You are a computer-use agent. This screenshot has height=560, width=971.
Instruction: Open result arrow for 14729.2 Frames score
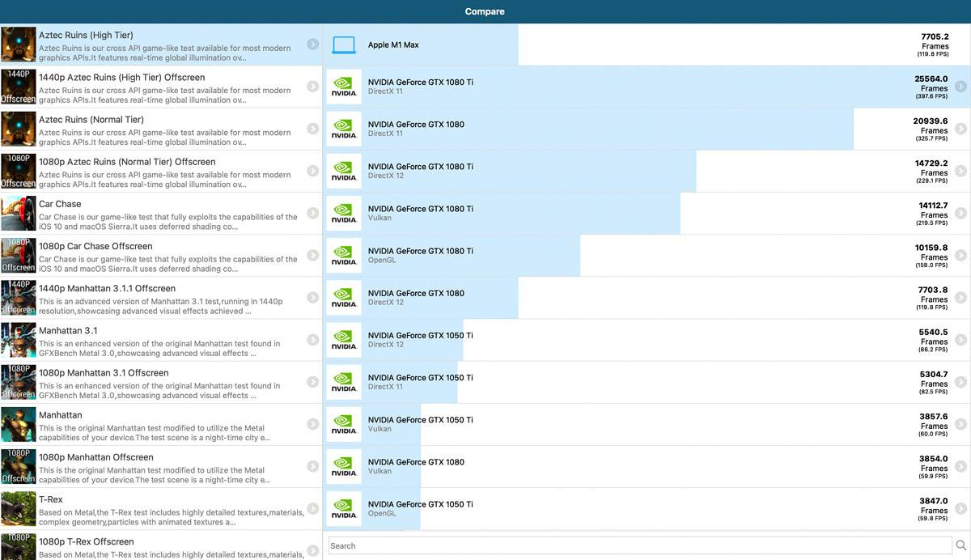960,171
